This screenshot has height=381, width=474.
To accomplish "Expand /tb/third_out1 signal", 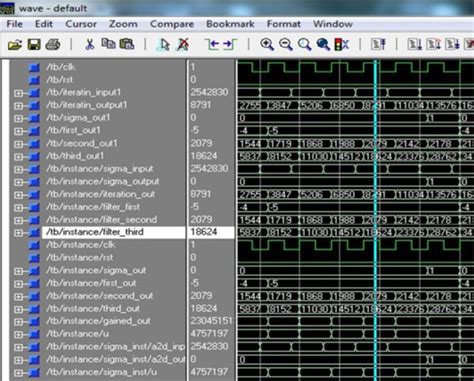I will click(x=18, y=157).
